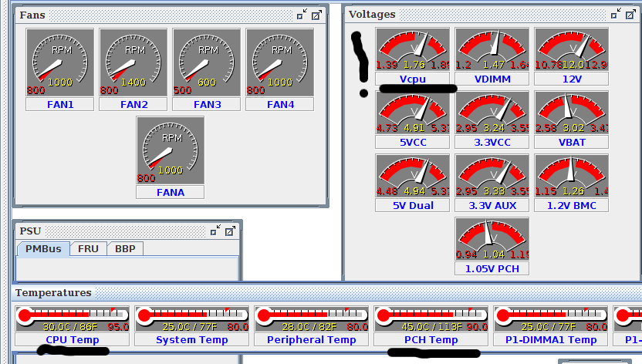The image size is (642, 364).
Task: Maximize the Fans panel
Action: point(316,15)
